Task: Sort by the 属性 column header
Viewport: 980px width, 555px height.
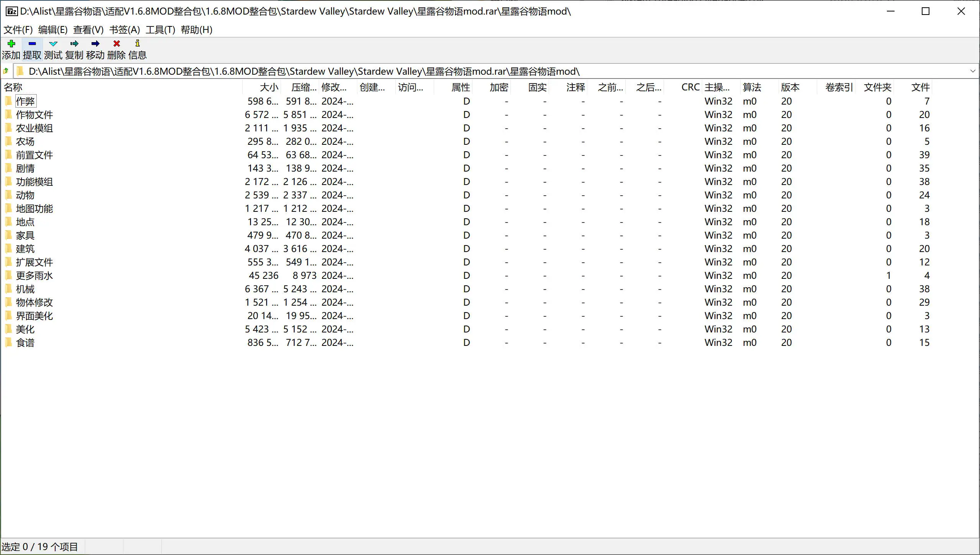Action: 453,87
